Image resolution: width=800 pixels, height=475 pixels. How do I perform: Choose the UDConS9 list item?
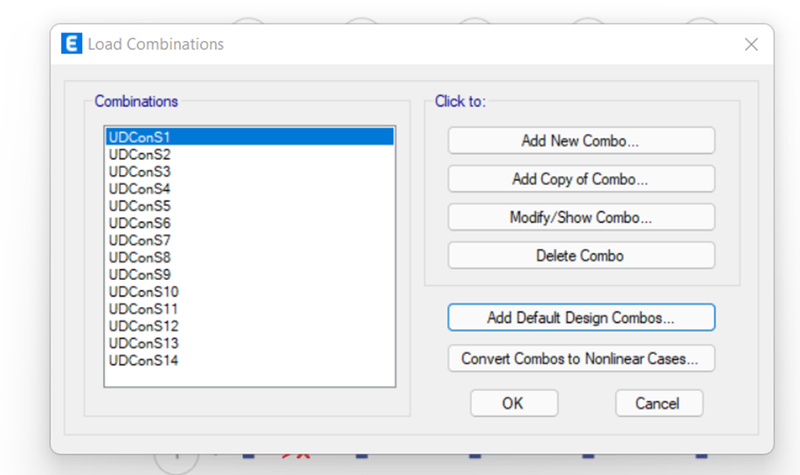[x=249, y=274]
